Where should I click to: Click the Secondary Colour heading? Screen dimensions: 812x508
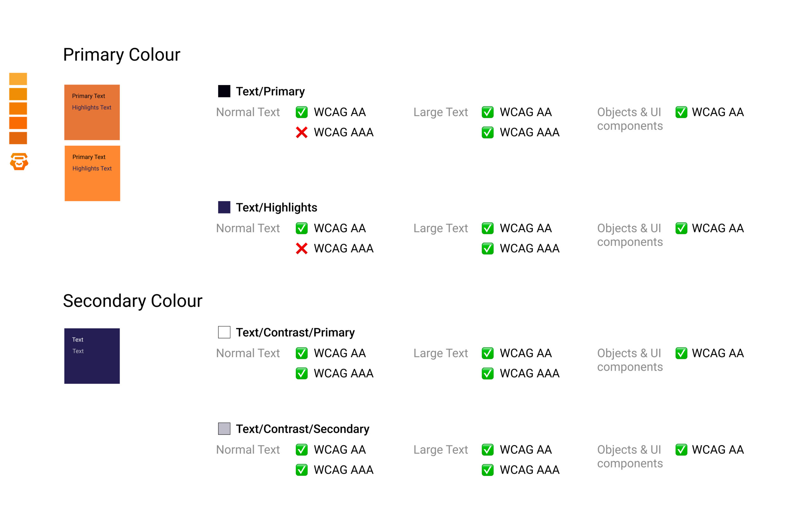click(x=133, y=301)
